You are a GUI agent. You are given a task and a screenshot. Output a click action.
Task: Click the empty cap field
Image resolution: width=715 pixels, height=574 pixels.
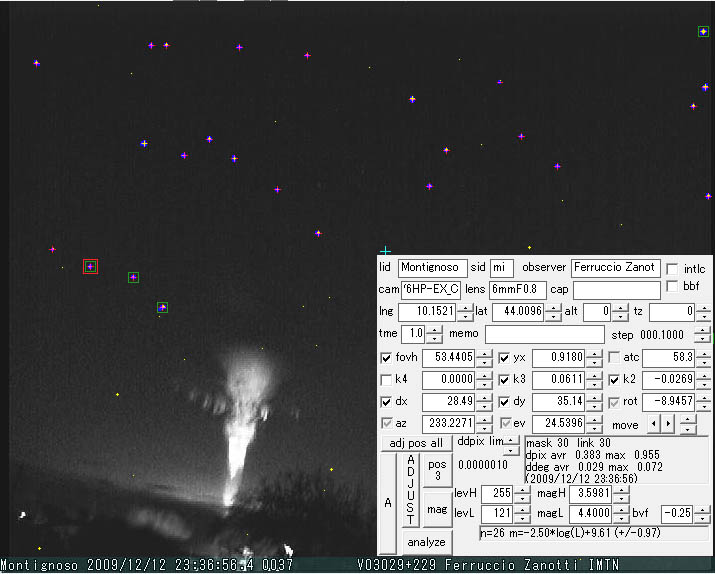[x=617, y=290]
